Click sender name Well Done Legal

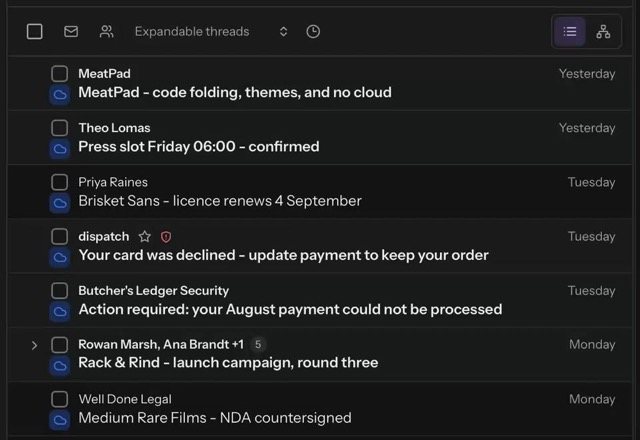[x=125, y=399]
